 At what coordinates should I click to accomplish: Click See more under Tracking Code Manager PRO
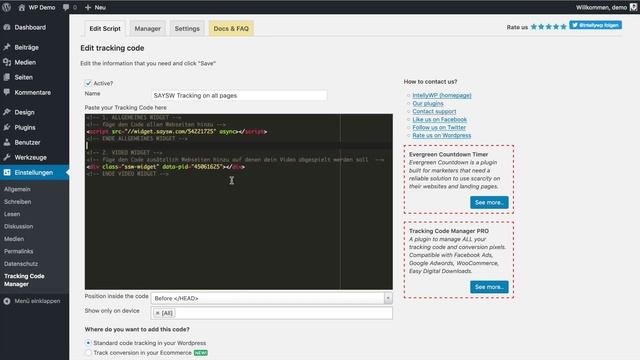[x=489, y=287]
